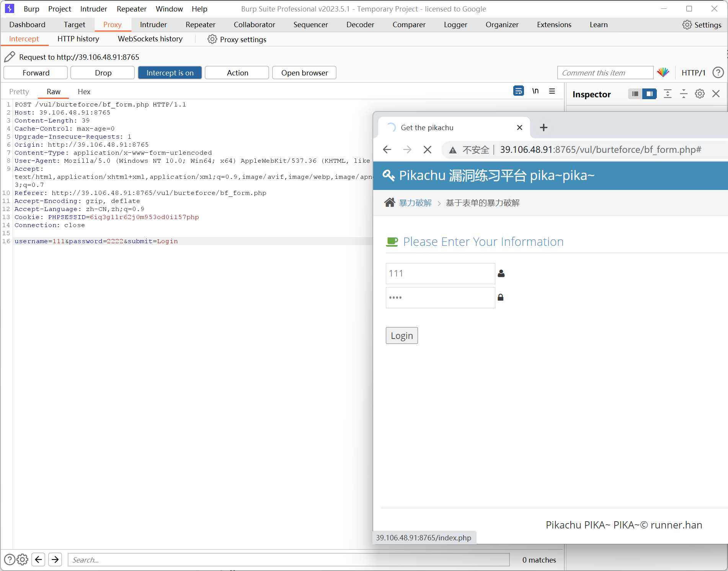Screen dimensions: 728x571
Task: Toggle non-printable characters display (\n)
Action: click(535, 91)
